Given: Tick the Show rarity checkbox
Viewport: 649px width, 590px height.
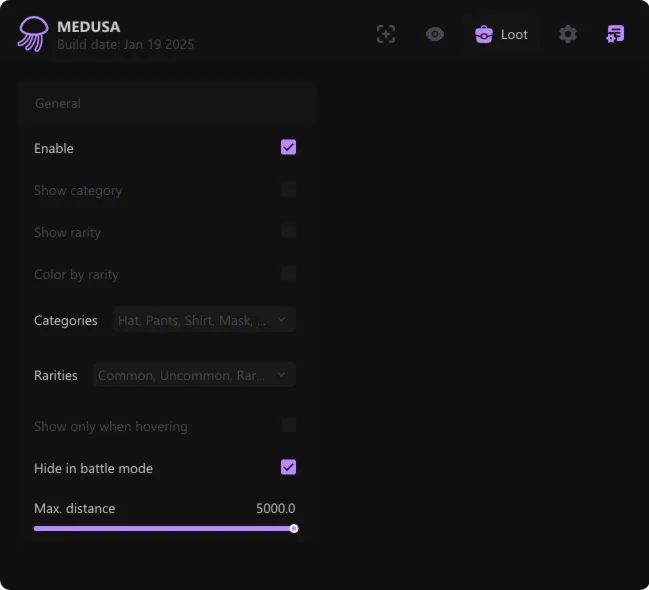Looking at the screenshot, I should click(x=288, y=232).
